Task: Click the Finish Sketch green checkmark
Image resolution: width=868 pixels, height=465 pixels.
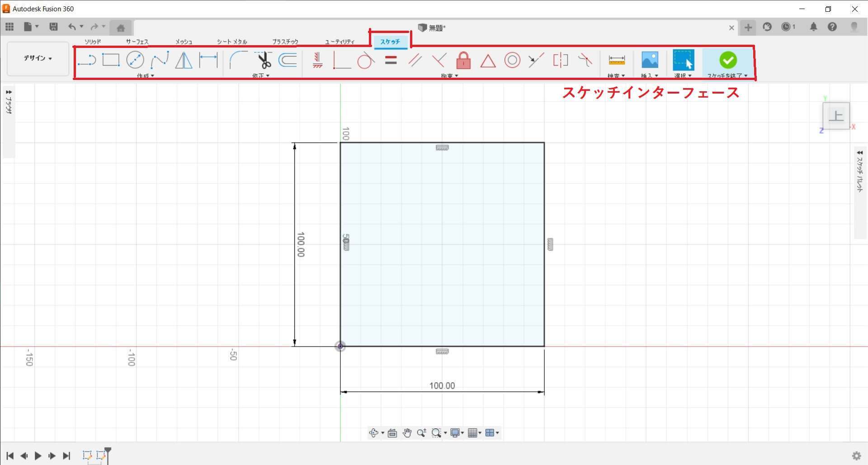Action: point(728,60)
